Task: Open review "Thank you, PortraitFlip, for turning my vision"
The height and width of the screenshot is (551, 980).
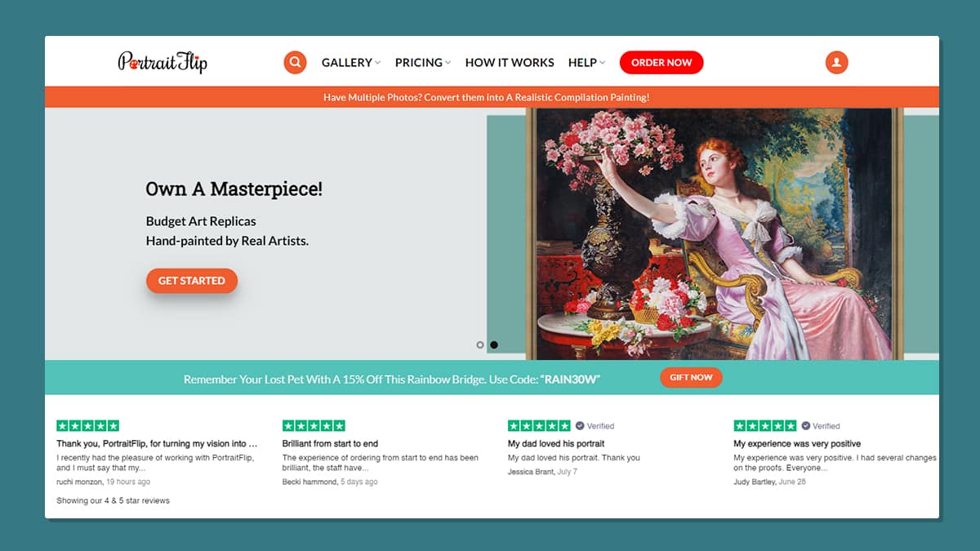Action: pyautogui.click(x=157, y=444)
